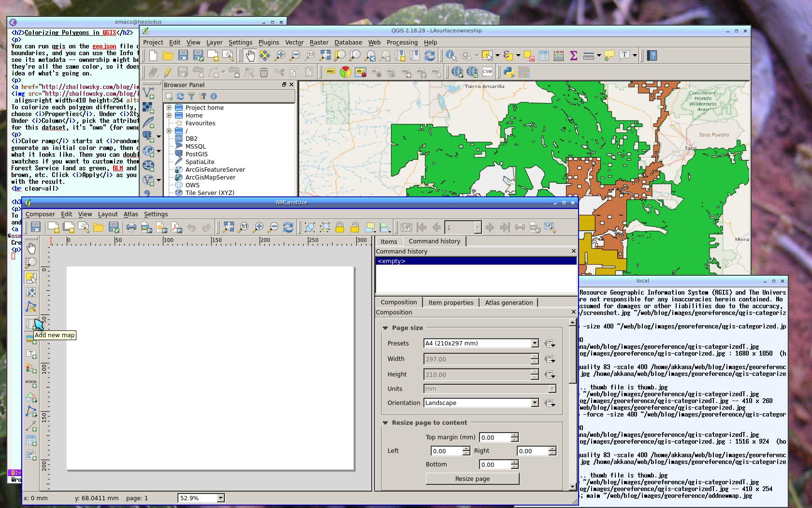
Task: Select the Pan Map hand tool in QGIS
Action: point(250,56)
